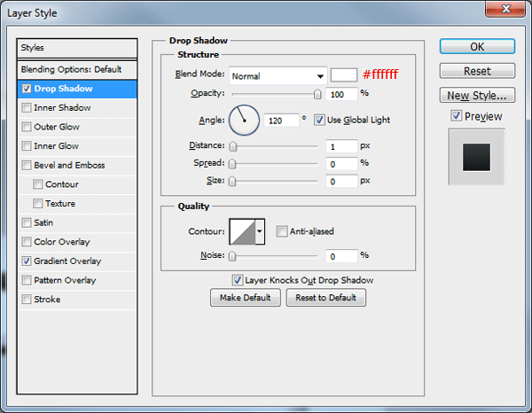Open the Blend Mode dropdown
This screenshot has width=532, height=413.
[x=278, y=76]
